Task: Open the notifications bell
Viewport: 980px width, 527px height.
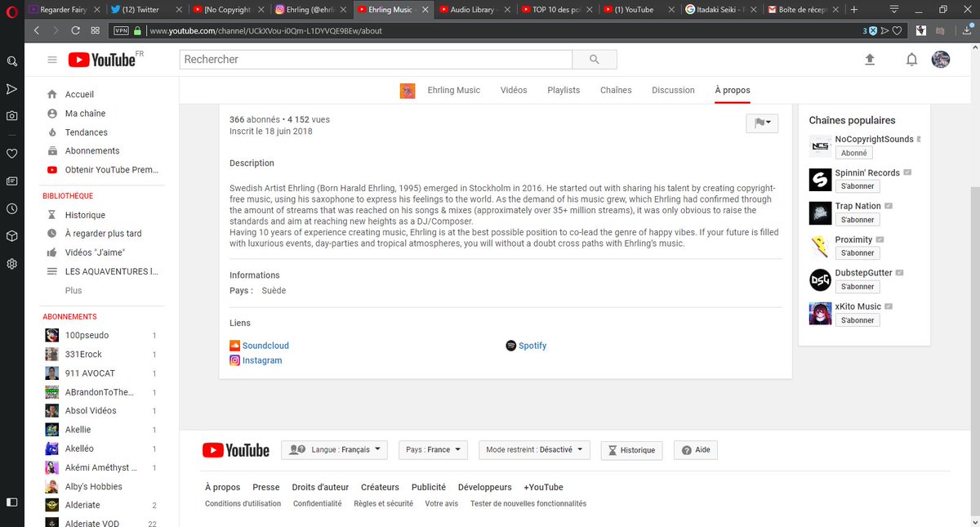Action: [x=912, y=60]
